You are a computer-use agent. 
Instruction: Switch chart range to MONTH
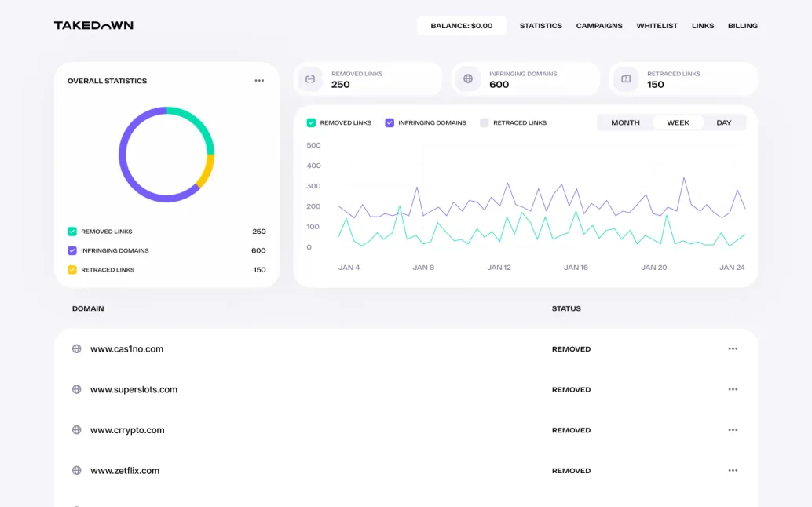click(x=625, y=122)
